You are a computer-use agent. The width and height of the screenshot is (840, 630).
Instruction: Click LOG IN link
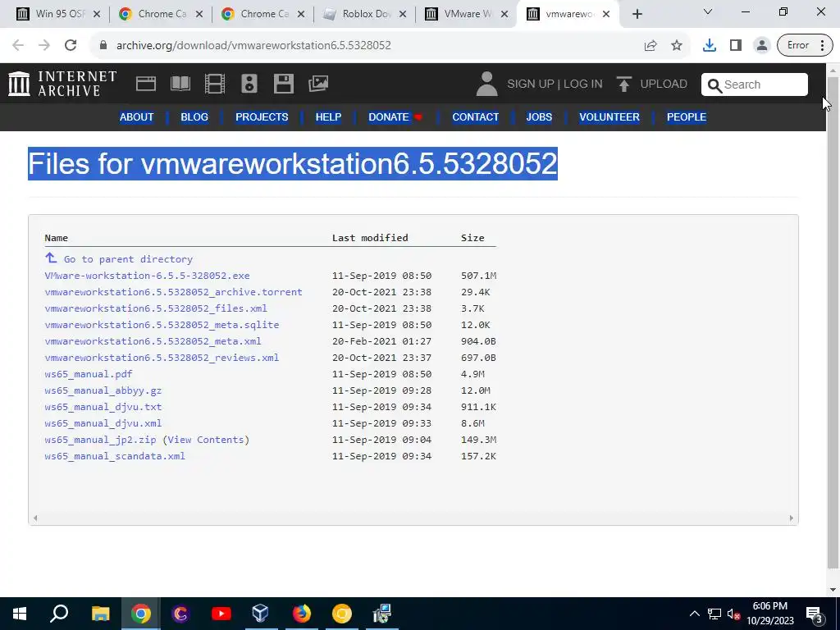click(x=583, y=84)
